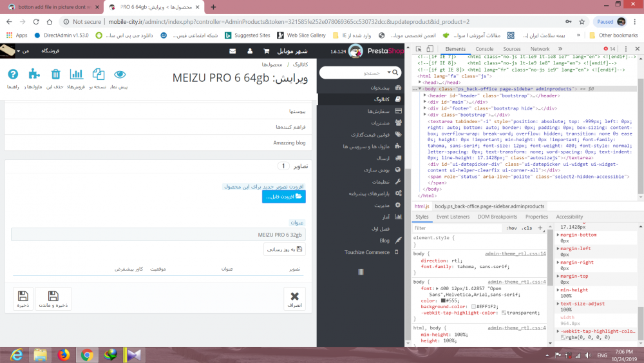Open the help (راهنما) toolbar icon
Screen dimensions: 644x363
[x=13, y=79]
